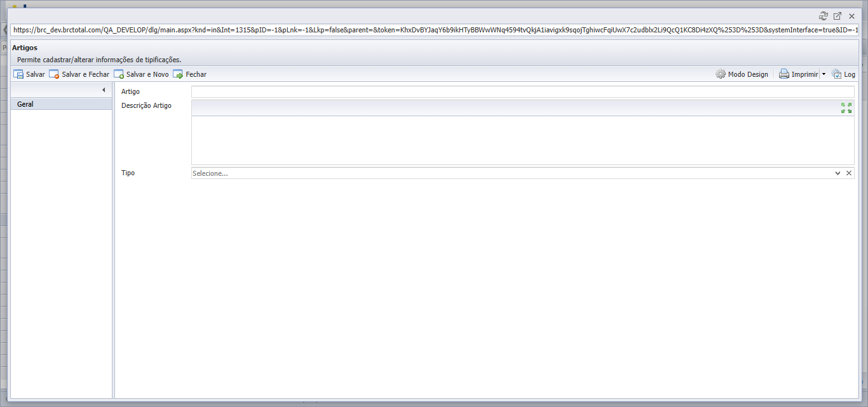Click Salvar e Novo in the toolbar
Image resolution: width=868 pixels, height=407 pixels.
[x=142, y=74]
